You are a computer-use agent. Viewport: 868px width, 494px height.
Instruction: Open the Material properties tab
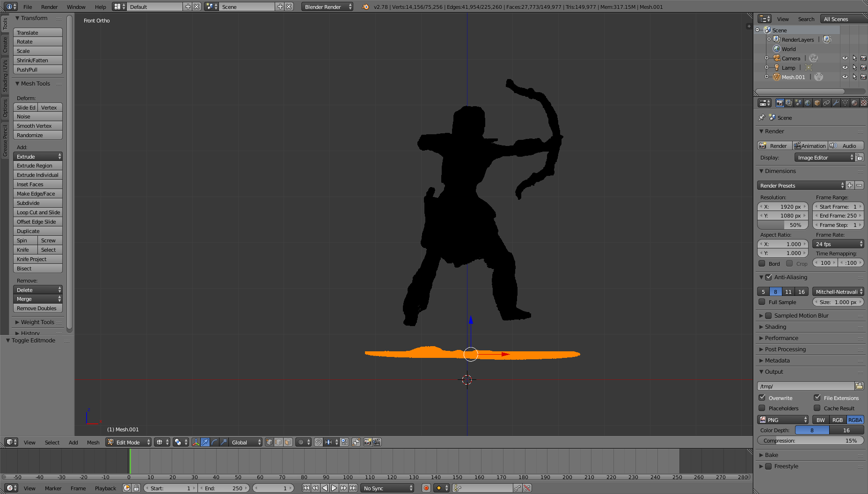click(x=854, y=103)
